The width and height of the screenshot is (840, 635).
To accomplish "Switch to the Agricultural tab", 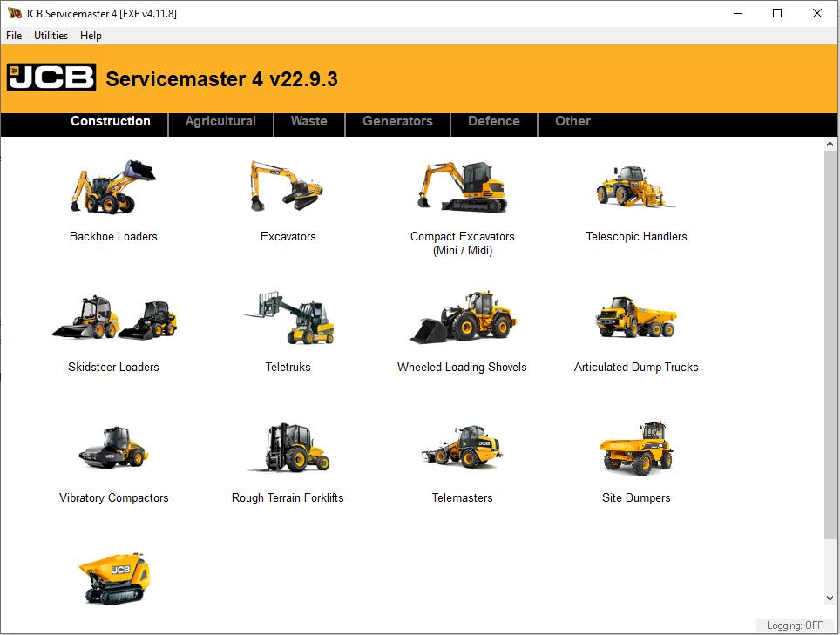I will click(x=220, y=121).
